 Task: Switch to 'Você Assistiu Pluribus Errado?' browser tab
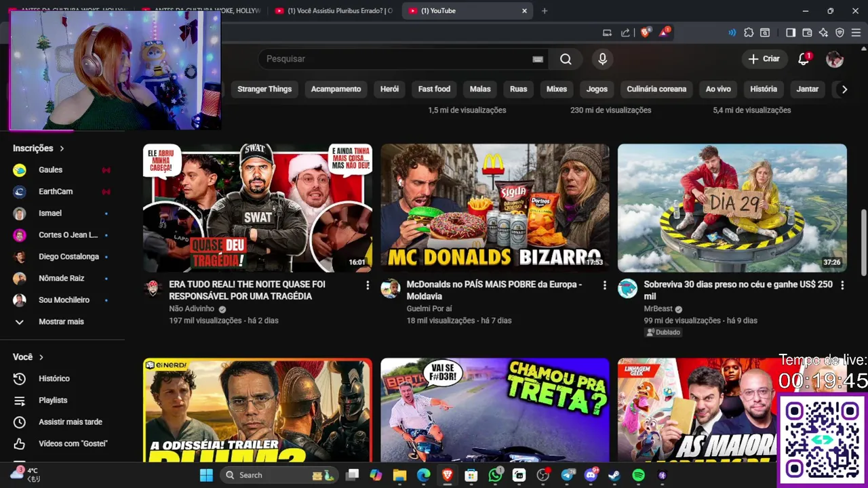point(332,11)
